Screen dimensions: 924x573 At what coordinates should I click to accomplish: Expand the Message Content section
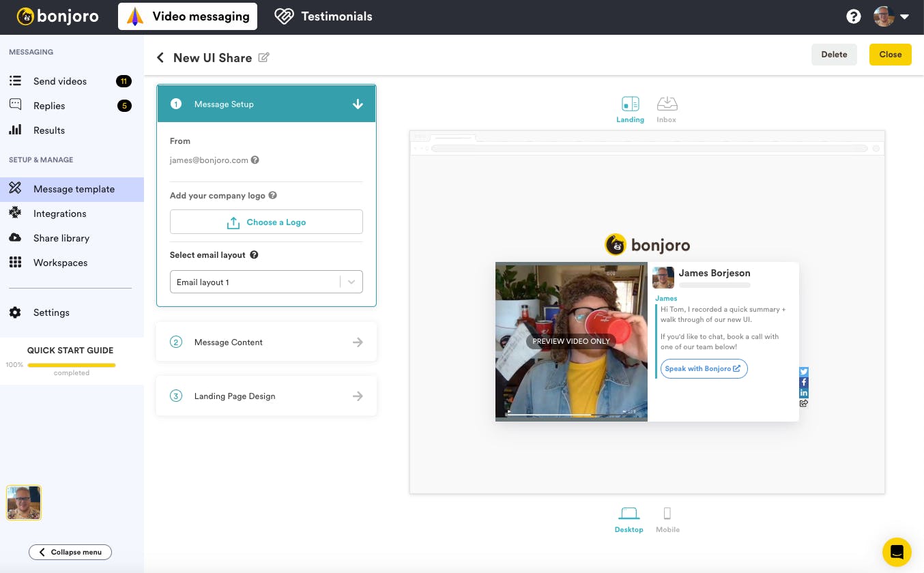pyautogui.click(x=266, y=342)
